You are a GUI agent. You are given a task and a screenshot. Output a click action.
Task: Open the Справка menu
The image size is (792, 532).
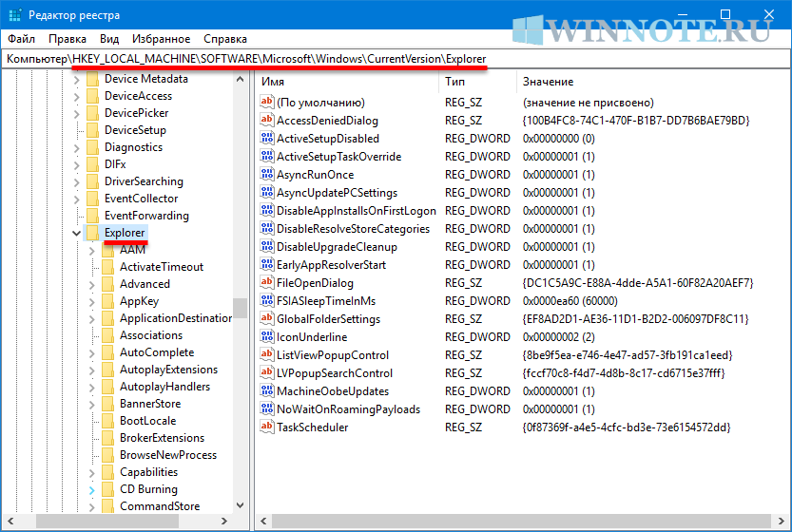point(225,39)
